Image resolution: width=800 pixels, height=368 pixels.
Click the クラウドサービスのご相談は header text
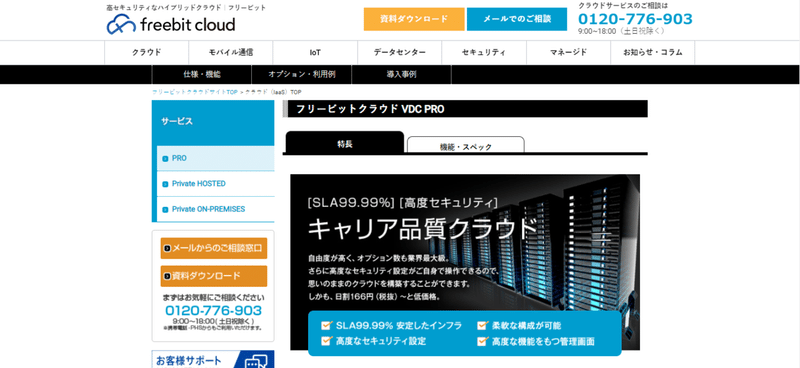click(x=623, y=6)
